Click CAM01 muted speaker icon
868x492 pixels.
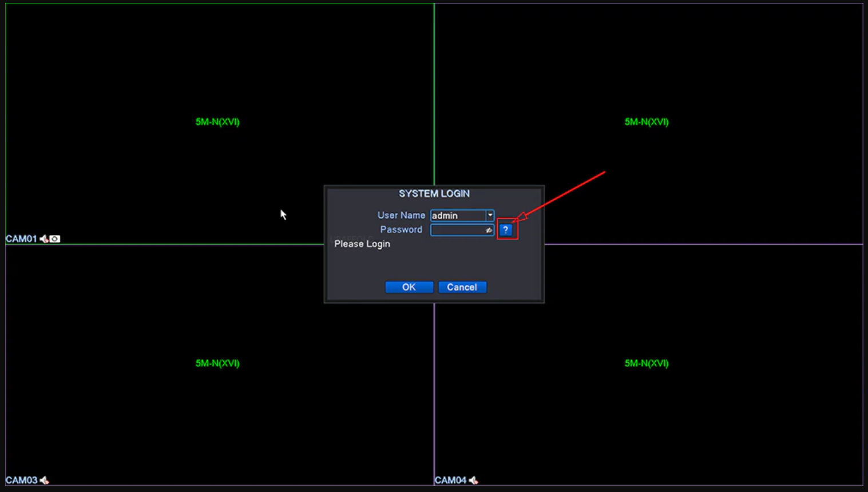(x=44, y=239)
